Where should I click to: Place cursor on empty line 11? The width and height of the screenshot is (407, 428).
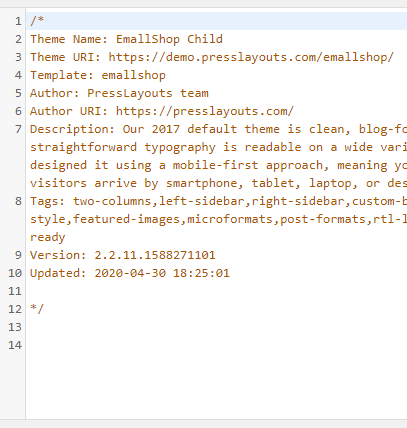point(217,291)
